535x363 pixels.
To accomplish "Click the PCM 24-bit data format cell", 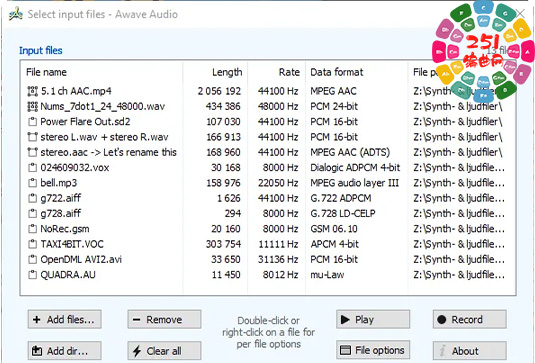I will [334, 106].
